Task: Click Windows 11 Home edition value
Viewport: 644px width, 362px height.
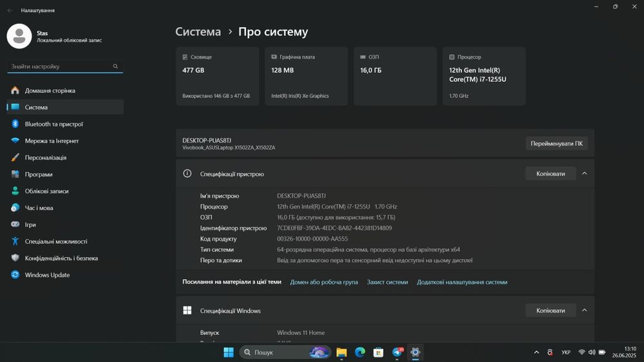Action: 301,332
